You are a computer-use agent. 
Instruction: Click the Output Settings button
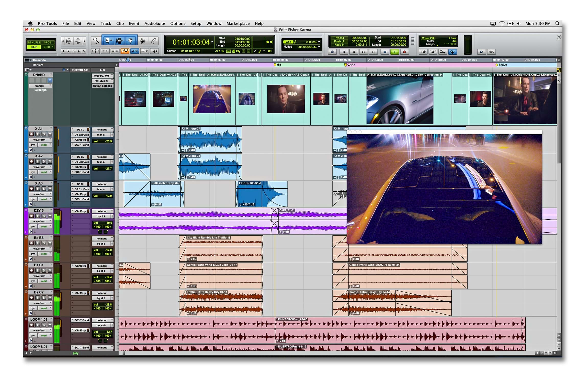(x=102, y=86)
